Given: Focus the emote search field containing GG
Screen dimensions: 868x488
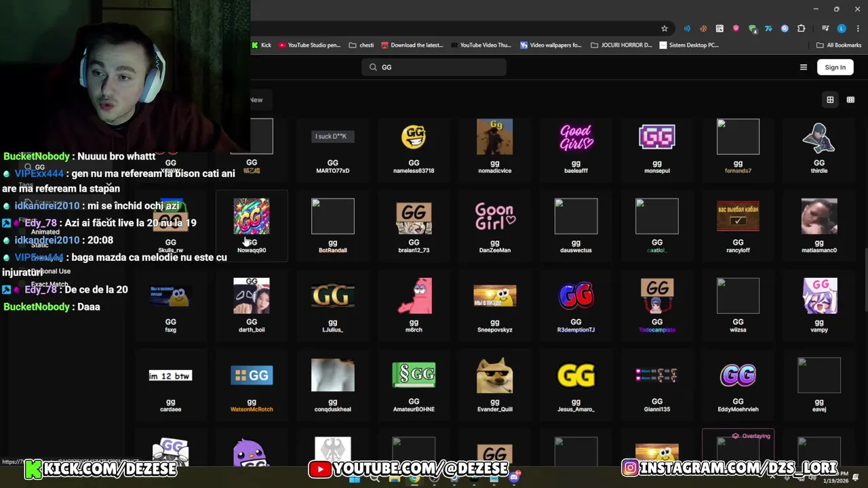Looking at the screenshot, I should [434, 67].
